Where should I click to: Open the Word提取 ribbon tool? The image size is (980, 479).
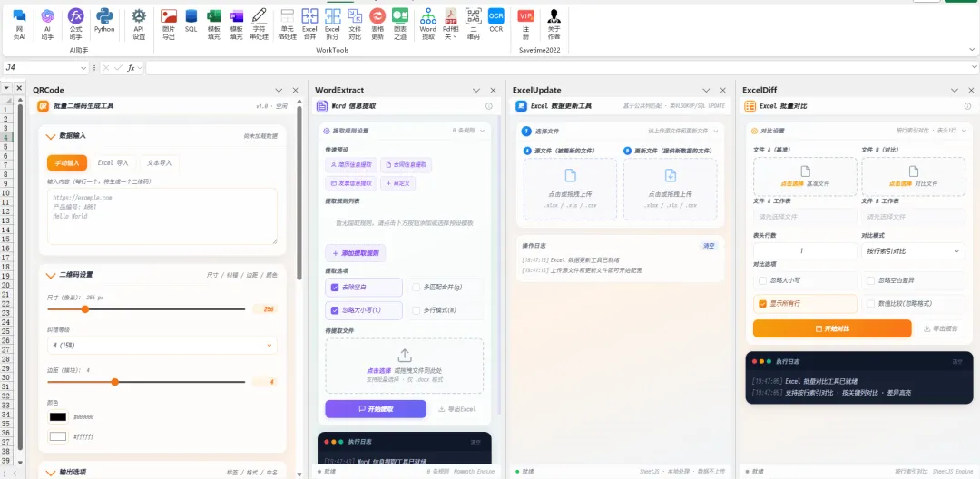[428, 24]
